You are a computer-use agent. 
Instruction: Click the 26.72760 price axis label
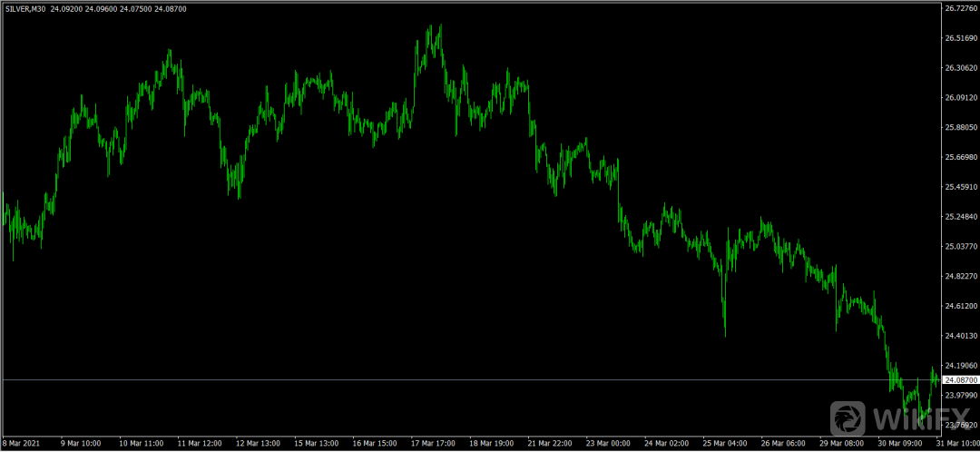click(x=960, y=8)
